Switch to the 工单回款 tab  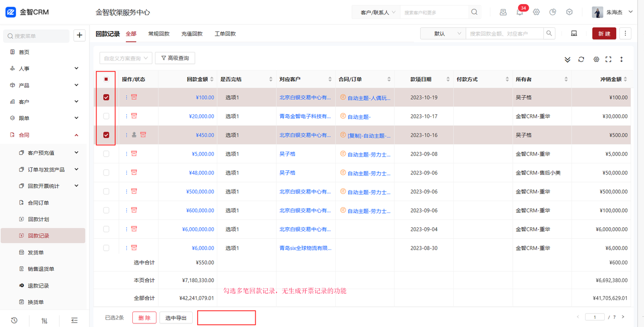point(225,34)
